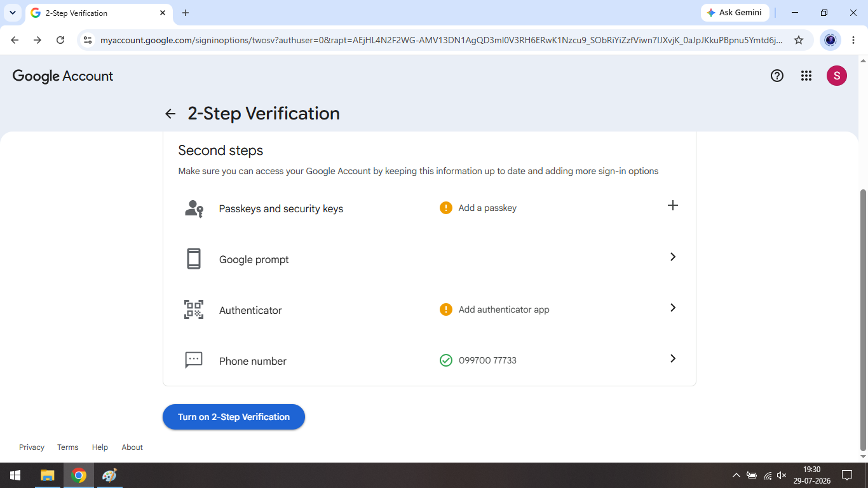Open the Windows Start menu
This screenshot has width=868, height=488.
click(x=15, y=475)
